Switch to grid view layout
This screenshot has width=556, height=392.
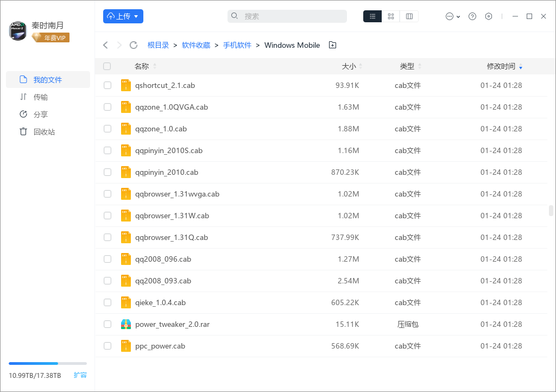pos(391,16)
